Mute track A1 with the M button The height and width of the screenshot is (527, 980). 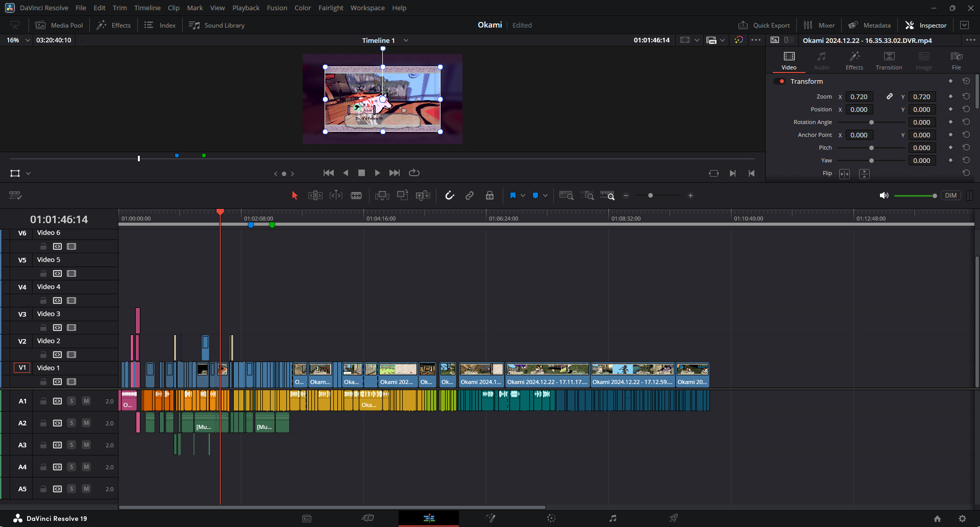click(x=86, y=401)
